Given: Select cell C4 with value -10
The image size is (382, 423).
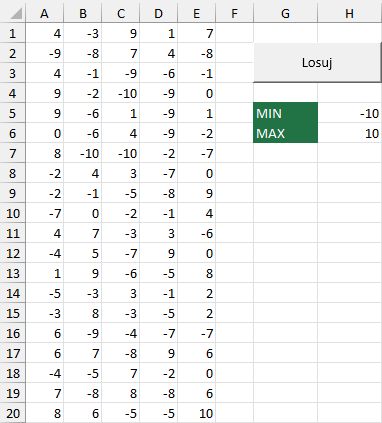Looking at the screenshot, I should (121, 93).
